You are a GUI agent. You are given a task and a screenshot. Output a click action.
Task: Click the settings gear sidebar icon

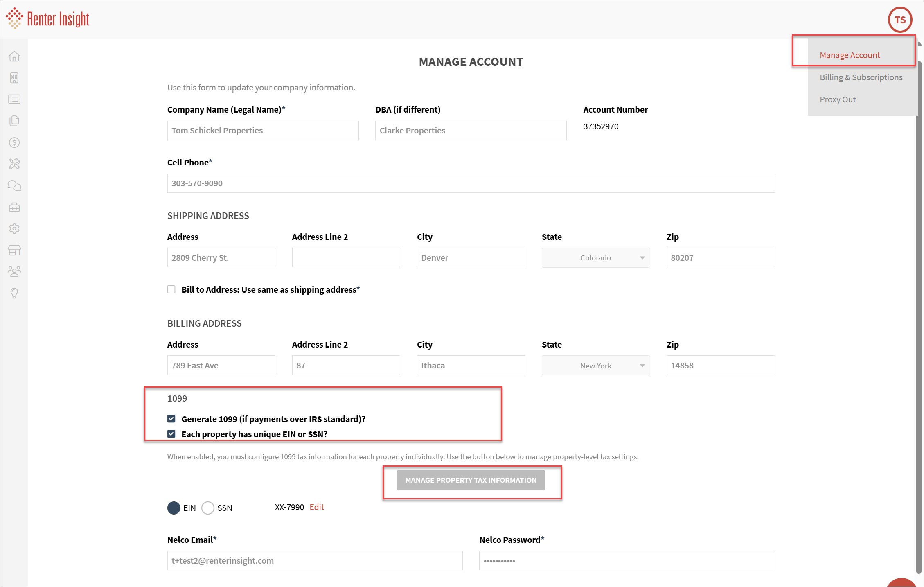tap(14, 228)
